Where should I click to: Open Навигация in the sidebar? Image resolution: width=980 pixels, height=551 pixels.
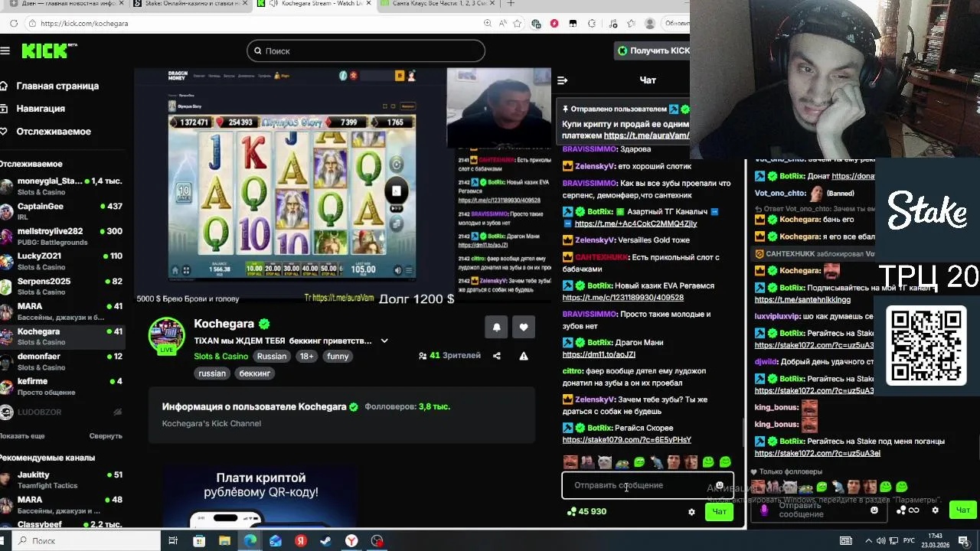coord(33,109)
